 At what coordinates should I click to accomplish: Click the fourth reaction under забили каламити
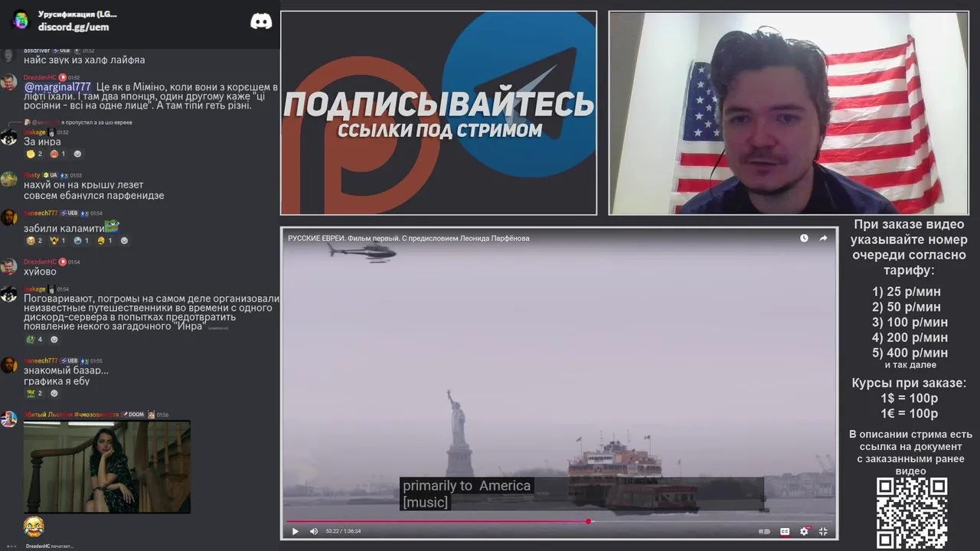(x=105, y=240)
